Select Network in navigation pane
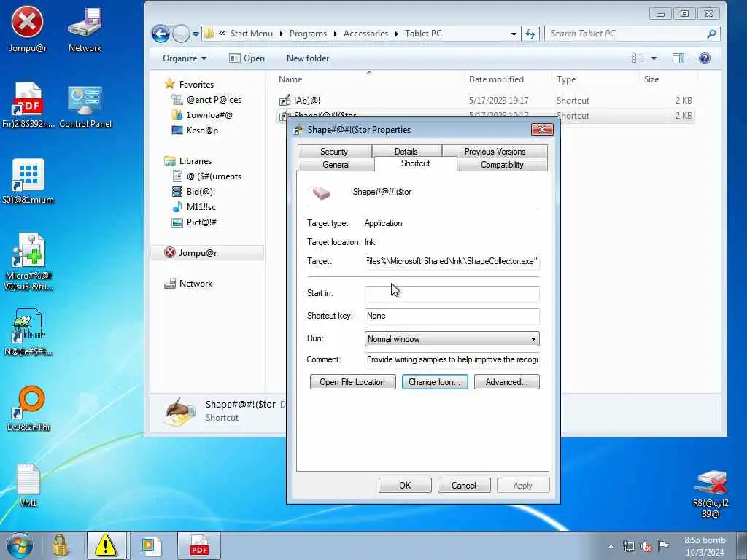The width and height of the screenshot is (747, 560). coord(196,284)
